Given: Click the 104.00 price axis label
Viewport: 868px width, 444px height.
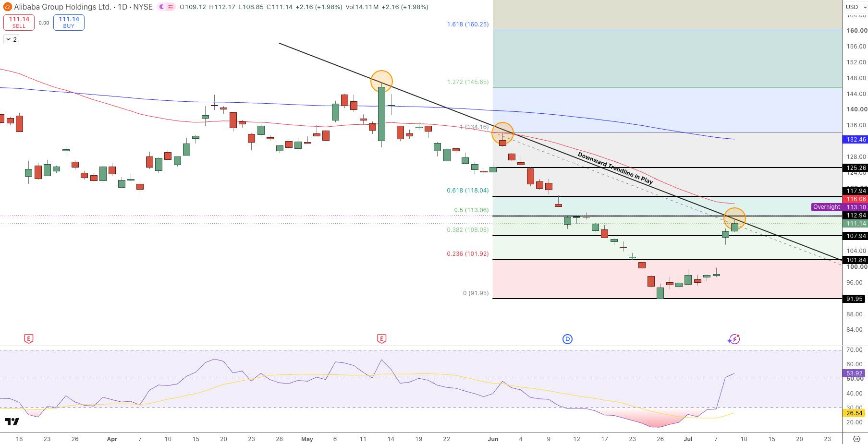Looking at the screenshot, I should point(856,251).
